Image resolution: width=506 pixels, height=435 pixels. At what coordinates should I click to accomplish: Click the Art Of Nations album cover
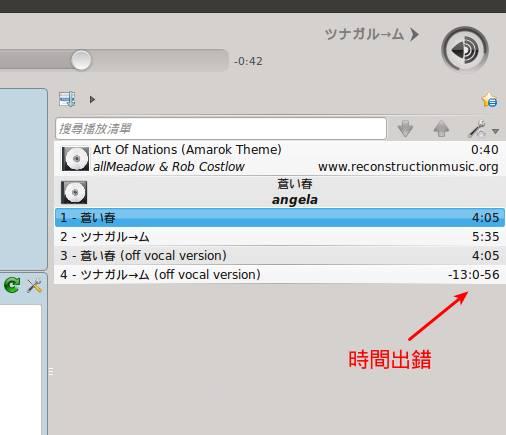pyautogui.click(x=75, y=158)
